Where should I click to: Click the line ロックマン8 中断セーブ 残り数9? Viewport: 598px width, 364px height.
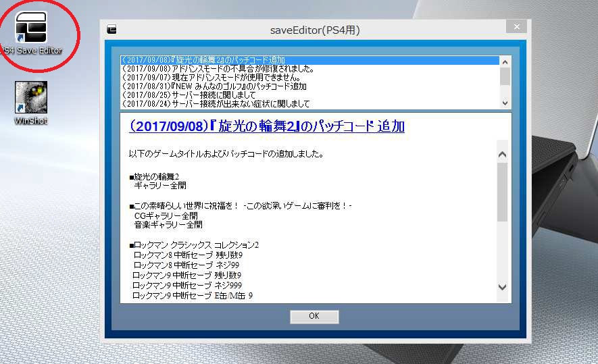pos(188,255)
